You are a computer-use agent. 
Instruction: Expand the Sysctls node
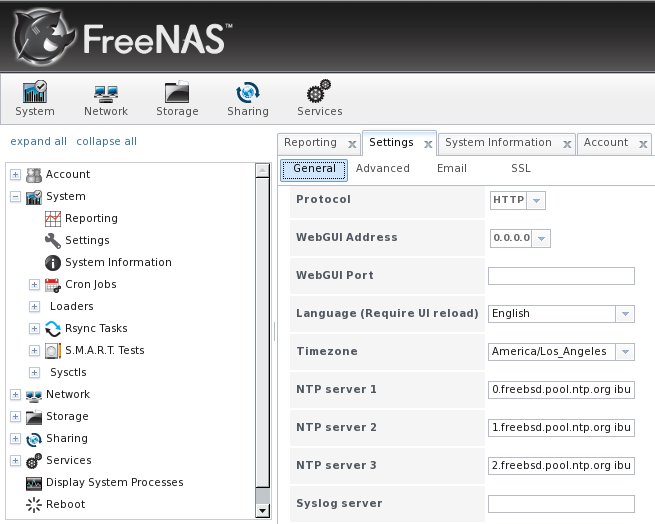34,372
